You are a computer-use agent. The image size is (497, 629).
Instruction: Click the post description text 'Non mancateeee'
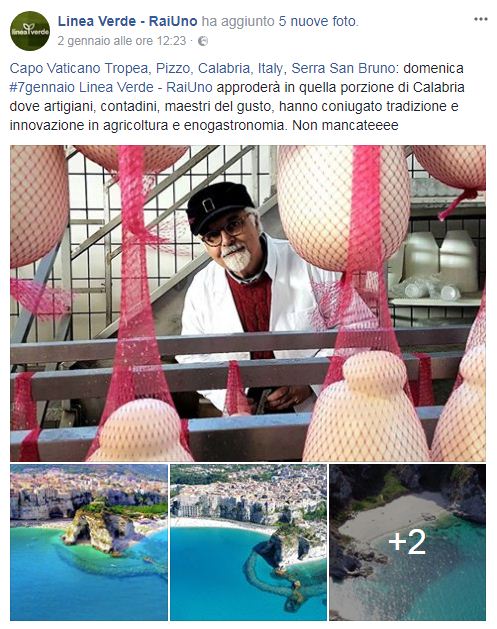(x=345, y=126)
